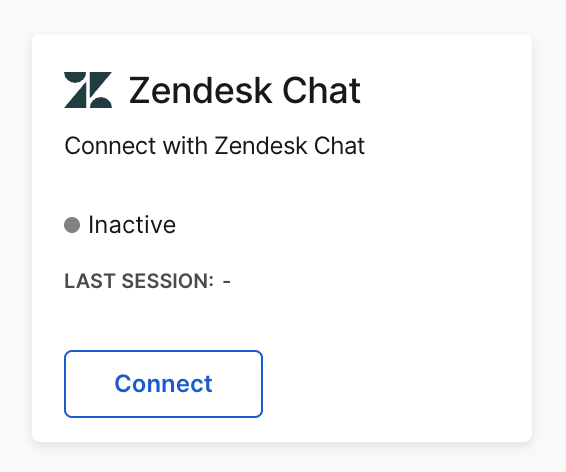Click the word SESSION in the last session row
Screen dimensions: 566x472
[167, 281]
